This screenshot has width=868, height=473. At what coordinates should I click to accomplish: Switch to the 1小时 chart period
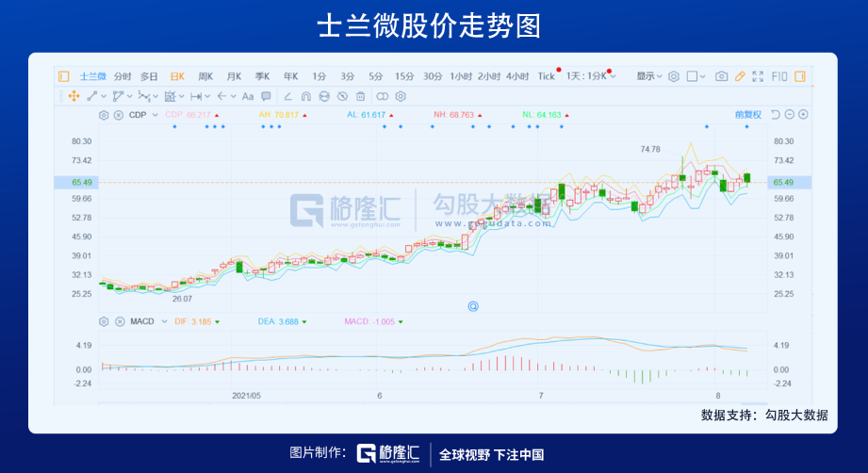click(461, 76)
